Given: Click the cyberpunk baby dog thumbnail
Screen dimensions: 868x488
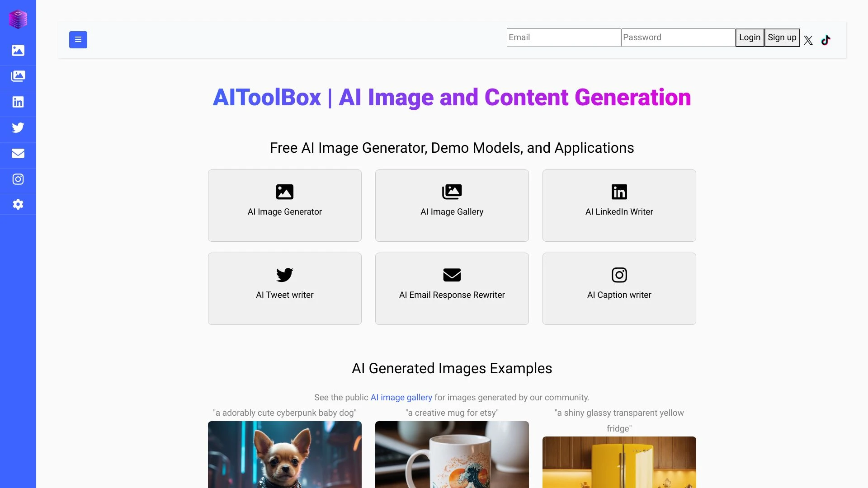Looking at the screenshot, I should (284, 455).
